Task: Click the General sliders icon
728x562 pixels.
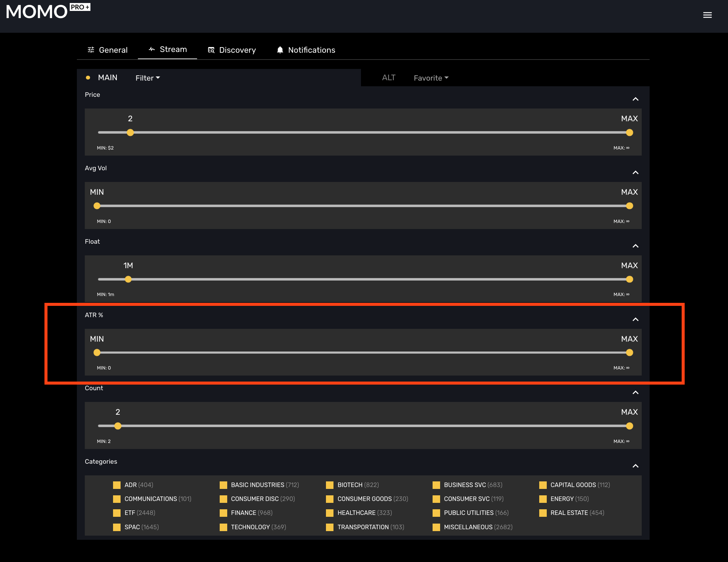Action: click(x=91, y=50)
